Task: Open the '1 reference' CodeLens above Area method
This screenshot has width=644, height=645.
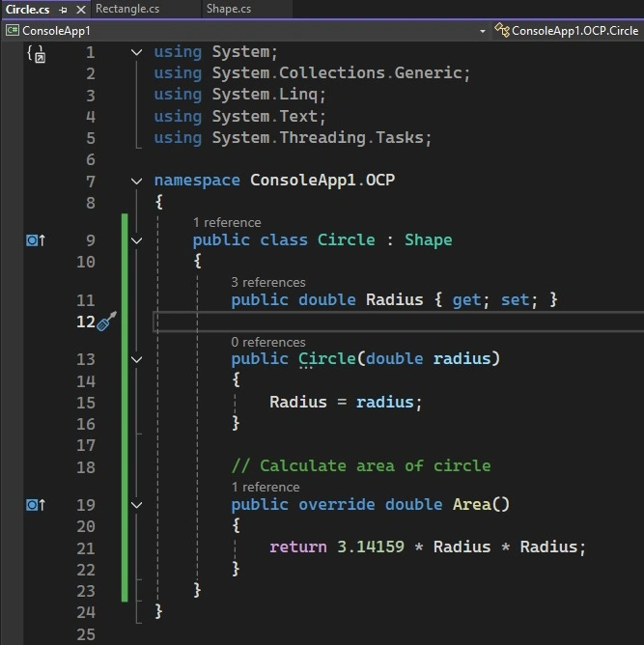Action: 266,488
